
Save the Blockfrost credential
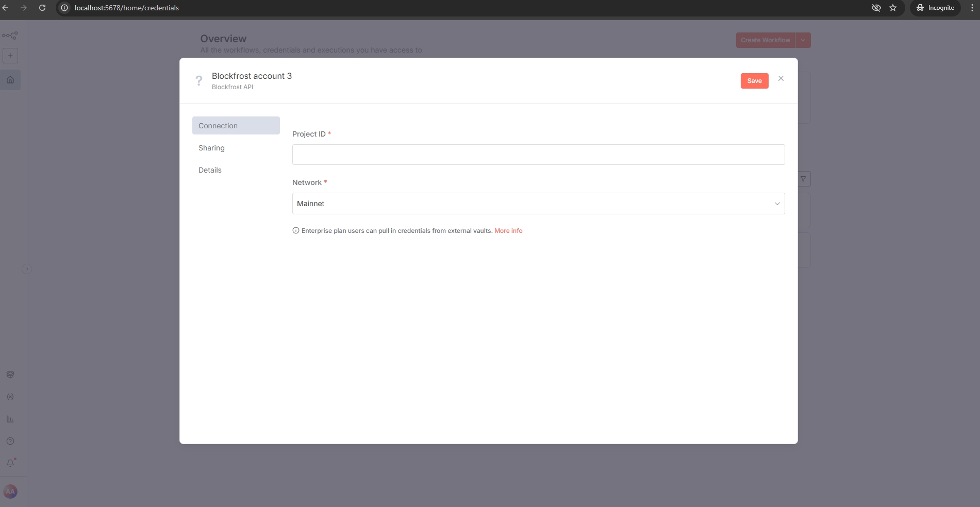point(754,81)
